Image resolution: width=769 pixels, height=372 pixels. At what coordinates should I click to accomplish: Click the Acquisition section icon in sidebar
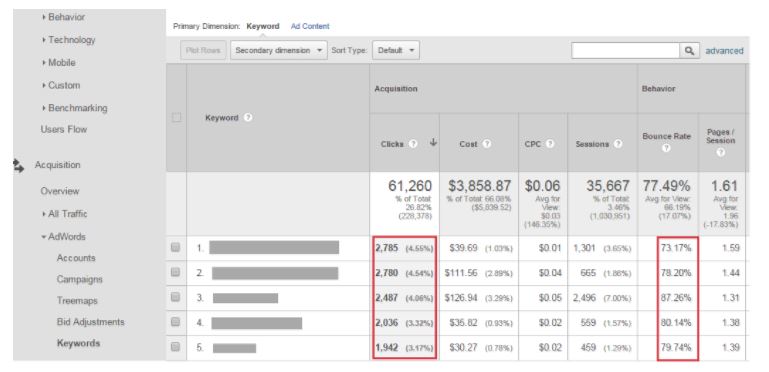19,166
